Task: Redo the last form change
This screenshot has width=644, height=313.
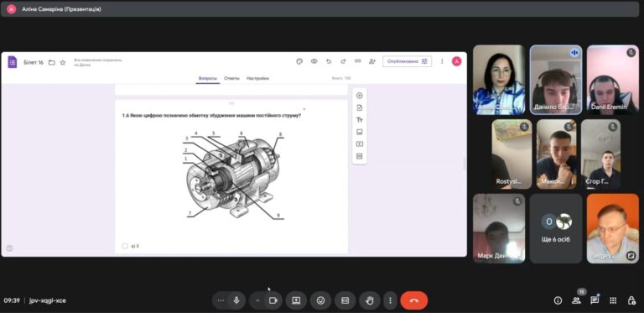Action: (343, 61)
